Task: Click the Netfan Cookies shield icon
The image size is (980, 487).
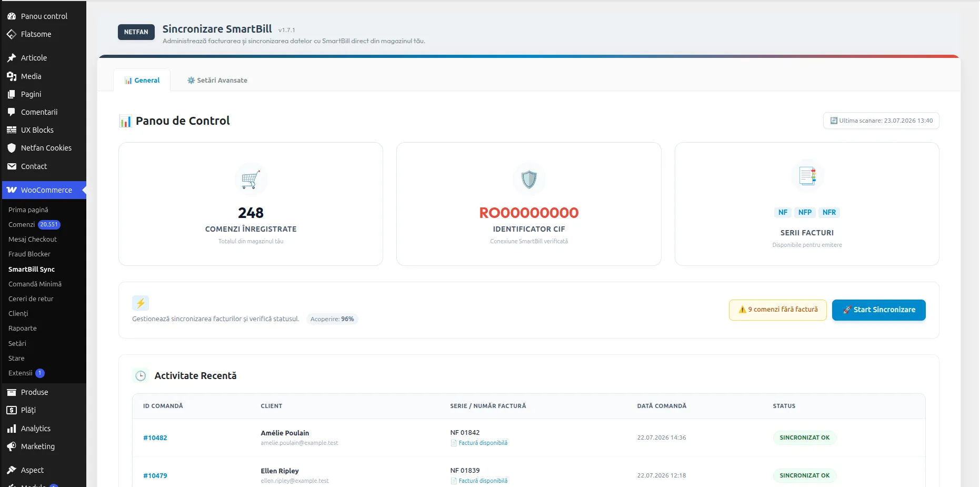Action: click(x=12, y=148)
